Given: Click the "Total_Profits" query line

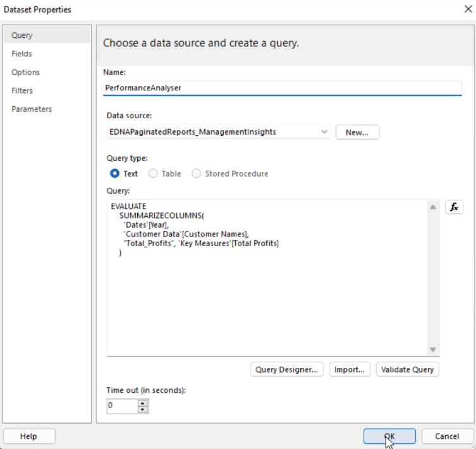Looking at the screenshot, I should pyautogui.click(x=201, y=243).
